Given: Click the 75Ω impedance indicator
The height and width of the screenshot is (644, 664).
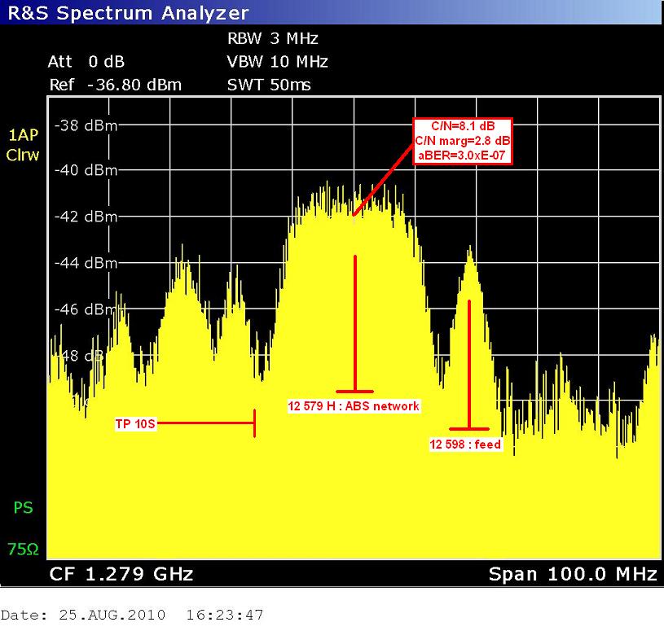Looking at the screenshot, I should 22,550.
